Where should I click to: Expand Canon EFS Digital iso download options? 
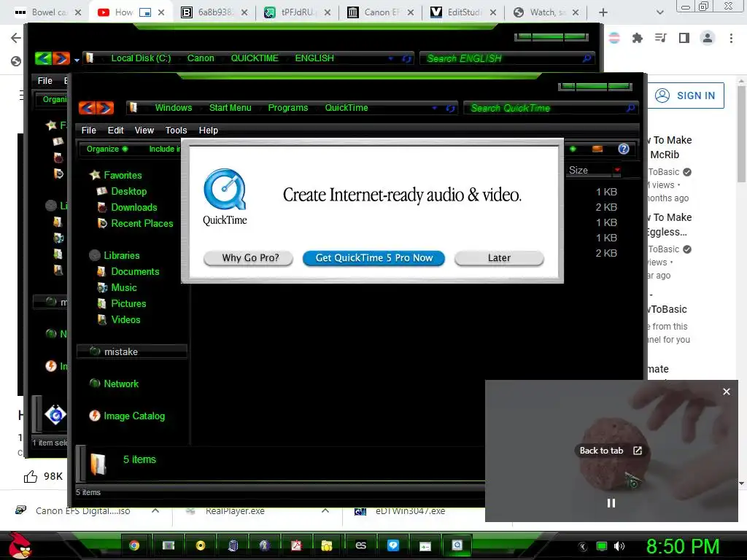click(155, 510)
